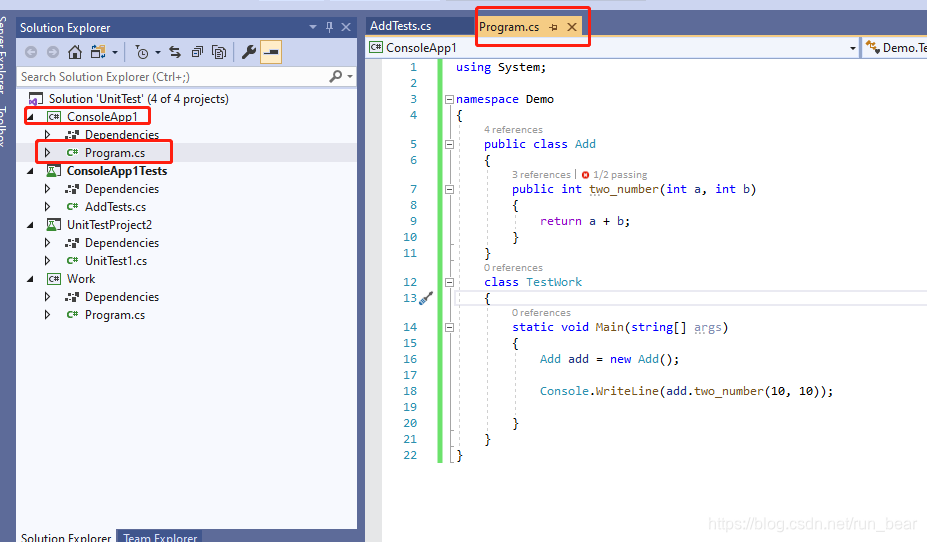927x542 pixels.
Task: Switch to the Team Explorer bottom tab
Action: tap(160, 537)
